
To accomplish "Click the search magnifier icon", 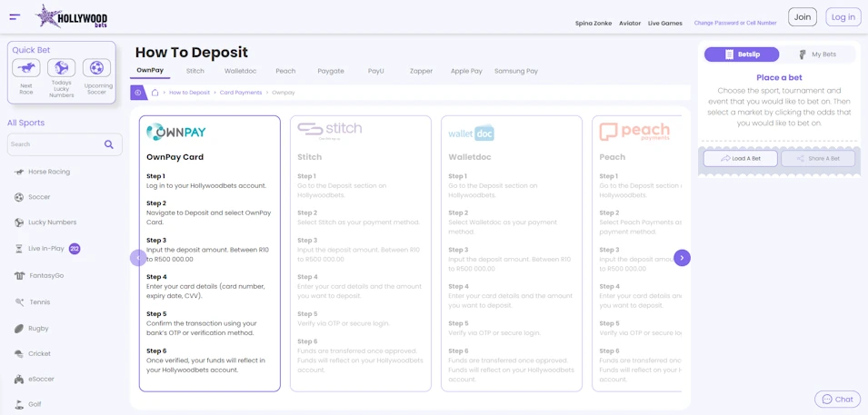I will [x=109, y=144].
